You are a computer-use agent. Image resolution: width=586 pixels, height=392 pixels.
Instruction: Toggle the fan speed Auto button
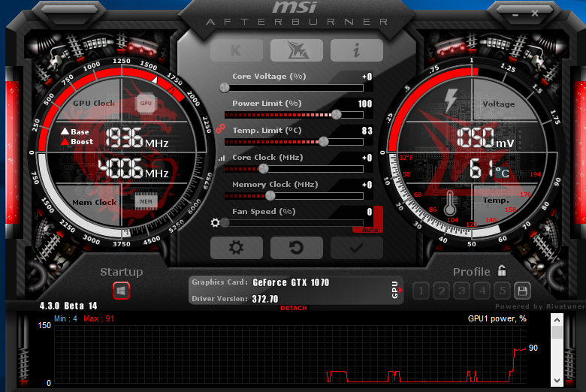coord(370,231)
